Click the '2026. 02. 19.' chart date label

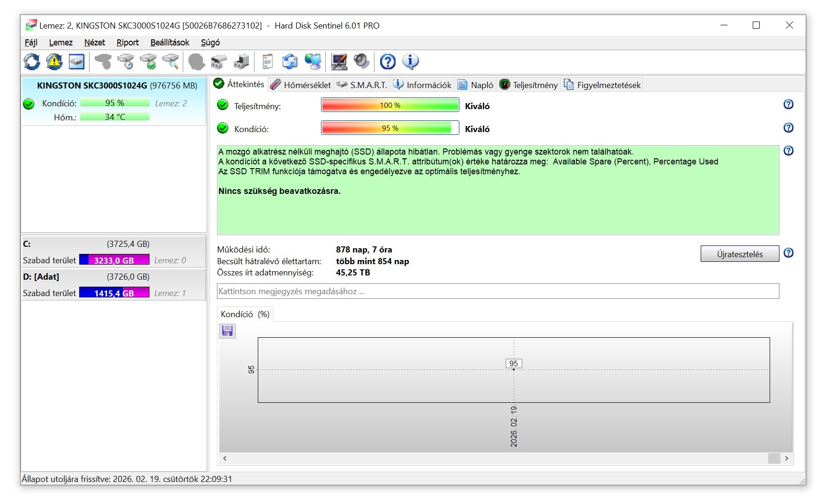(514, 426)
